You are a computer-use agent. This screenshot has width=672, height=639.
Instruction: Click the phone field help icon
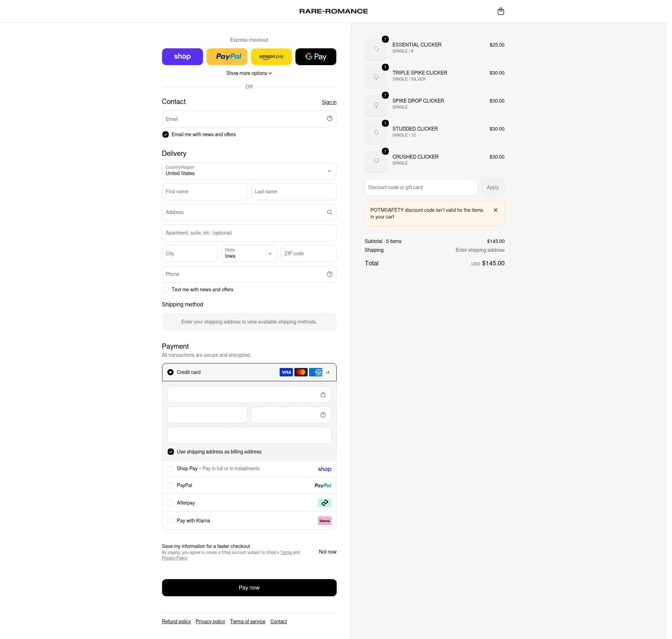(x=329, y=274)
